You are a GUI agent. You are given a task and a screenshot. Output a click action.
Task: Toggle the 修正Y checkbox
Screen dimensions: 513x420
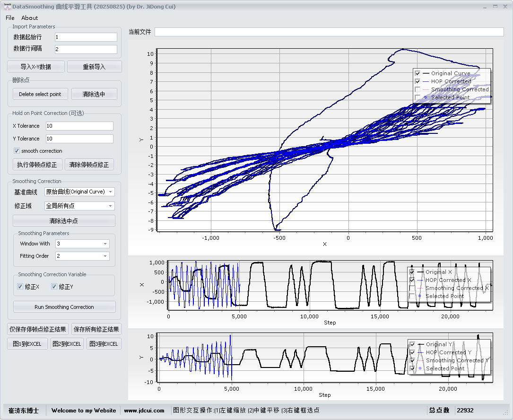(x=54, y=287)
